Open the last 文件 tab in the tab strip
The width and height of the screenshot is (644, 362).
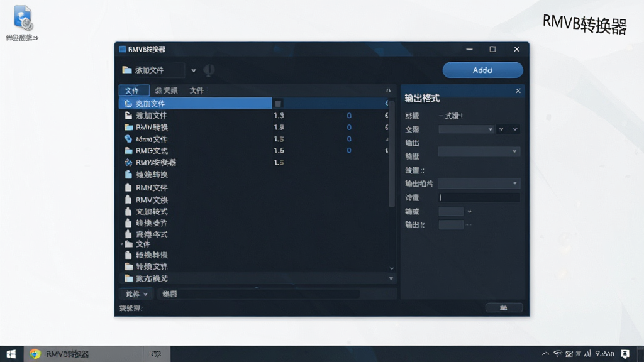pyautogui.click(x=197, y=90)
